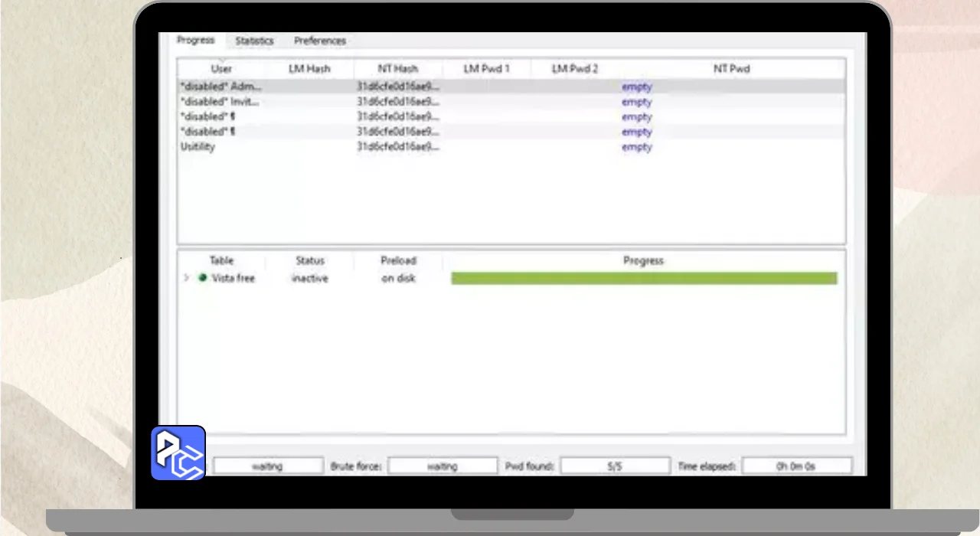Click the "on disk" preload value
980x536 pixels.
[x=398, y=278]
